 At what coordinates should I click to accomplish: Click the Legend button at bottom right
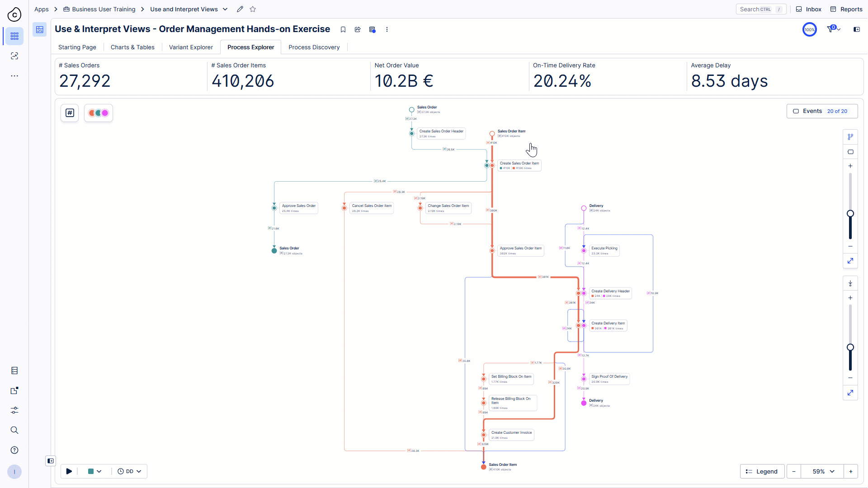point(762,471)
